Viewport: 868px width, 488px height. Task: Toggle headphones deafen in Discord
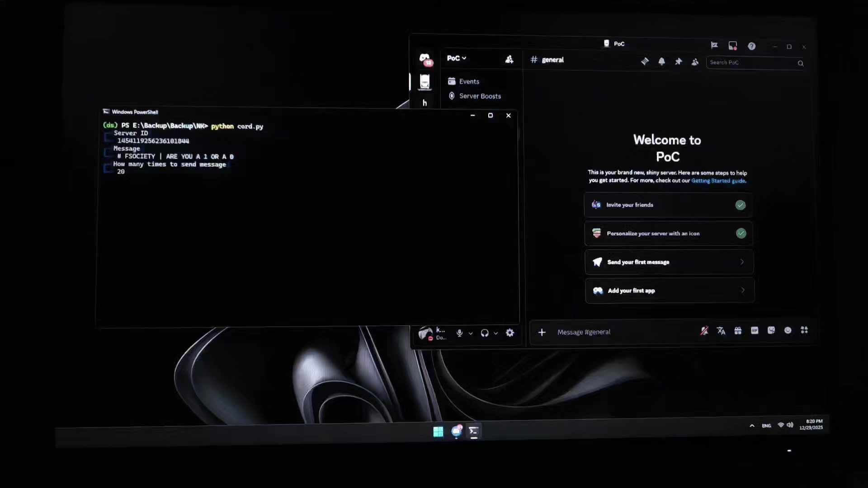click(x=485, y=333)
